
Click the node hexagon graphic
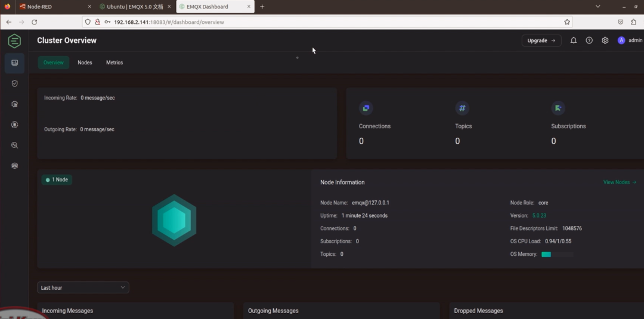pyautogui.click(x=174, y=220)
